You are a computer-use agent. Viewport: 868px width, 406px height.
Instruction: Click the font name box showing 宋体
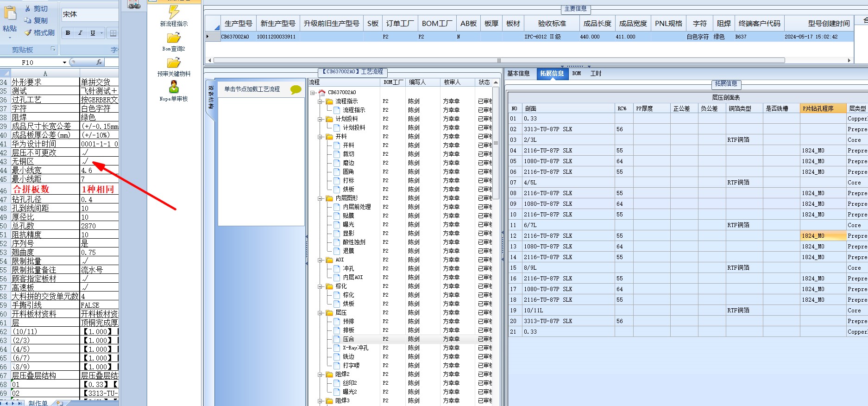pos(90,14)
